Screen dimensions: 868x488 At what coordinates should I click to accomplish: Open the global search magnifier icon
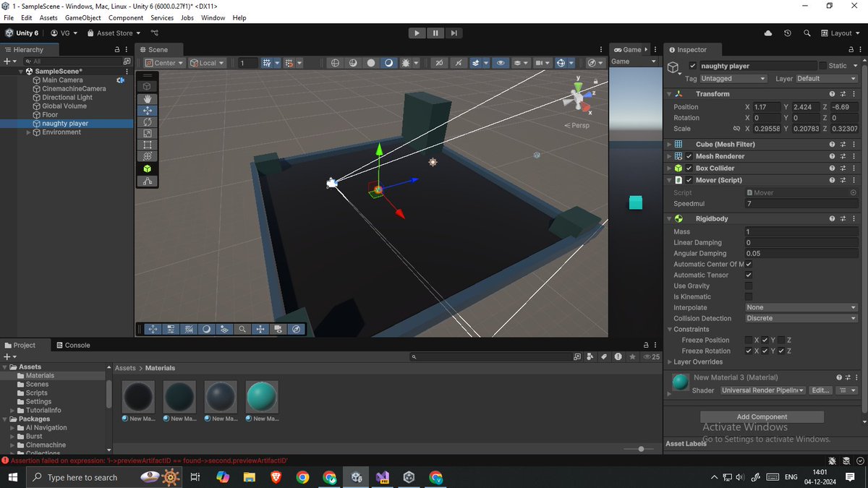pos(806,33)
